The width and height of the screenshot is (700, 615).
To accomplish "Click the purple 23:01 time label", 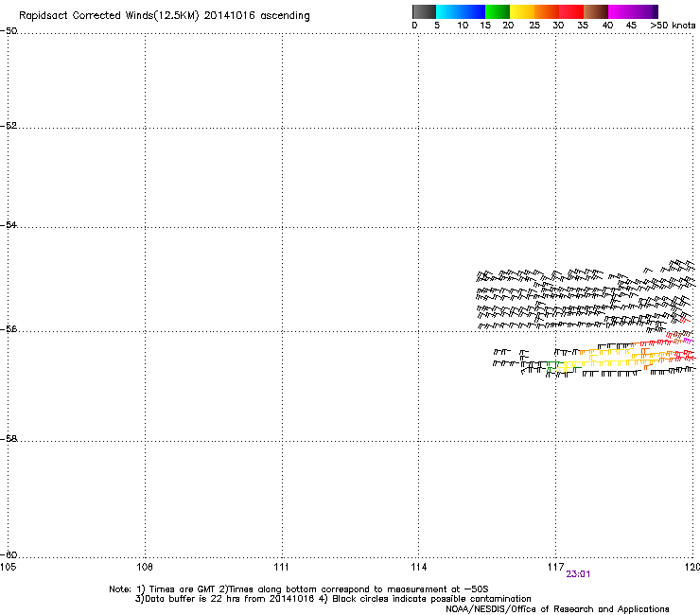I will [578, 574].
